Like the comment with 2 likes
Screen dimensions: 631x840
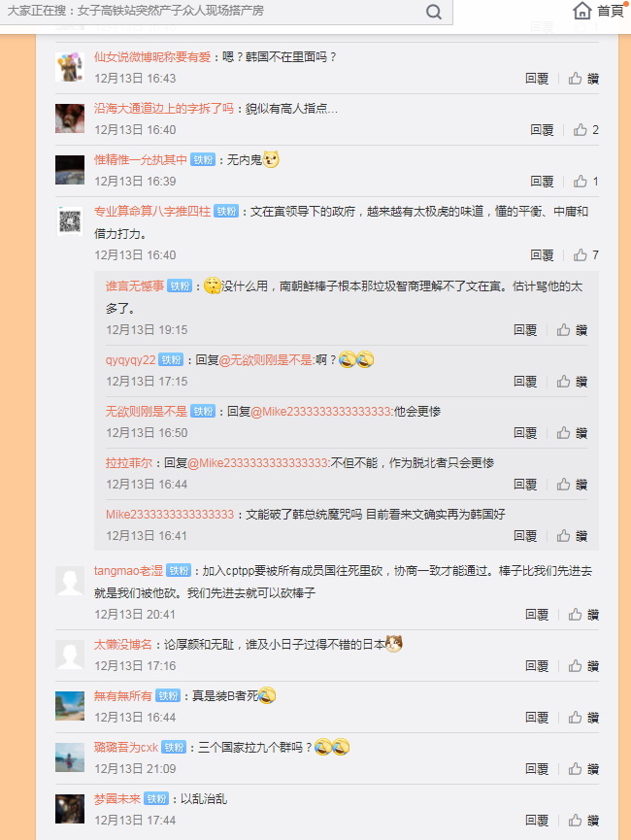(x=586, y=130)
